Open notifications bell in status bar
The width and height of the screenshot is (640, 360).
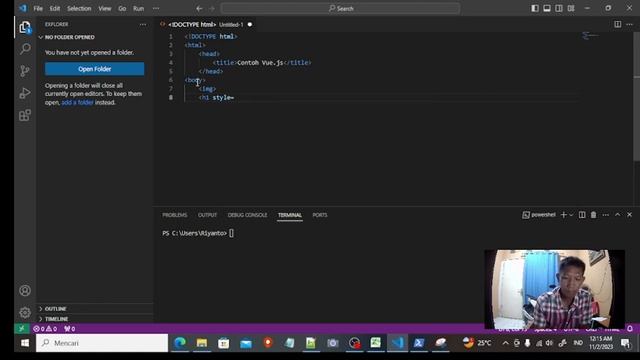pyautogui.click(x=630, y=329)
